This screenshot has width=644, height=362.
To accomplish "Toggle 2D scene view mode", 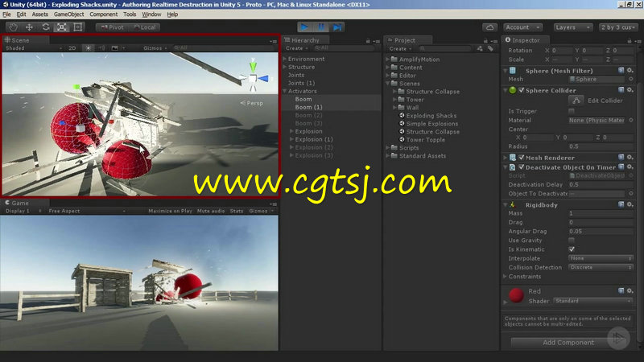I will (72, 48).
